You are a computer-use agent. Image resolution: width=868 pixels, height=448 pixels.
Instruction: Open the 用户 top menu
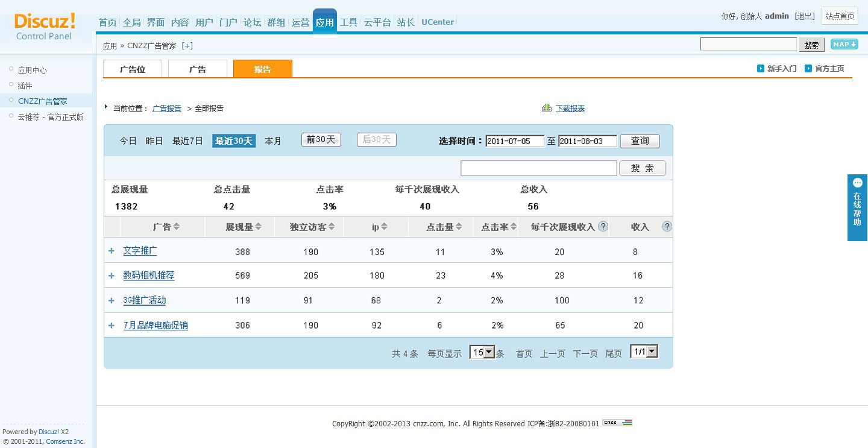coord(204,22)
